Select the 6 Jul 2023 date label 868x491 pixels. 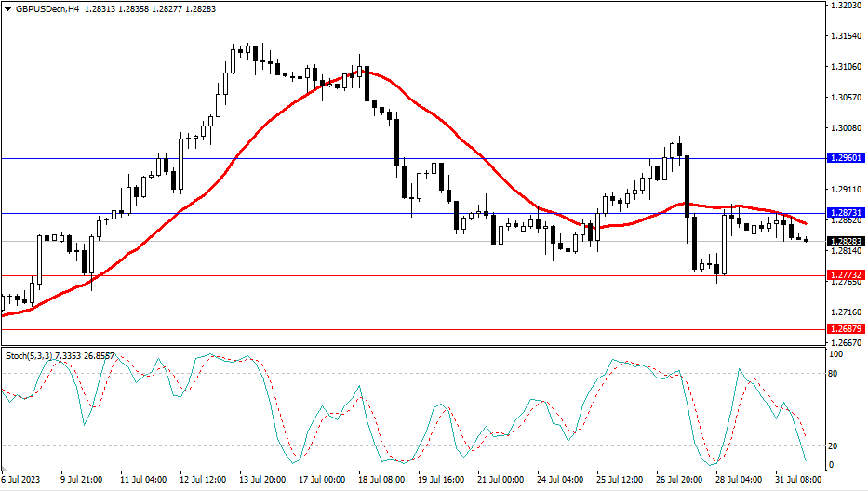[x=23, y=481]
